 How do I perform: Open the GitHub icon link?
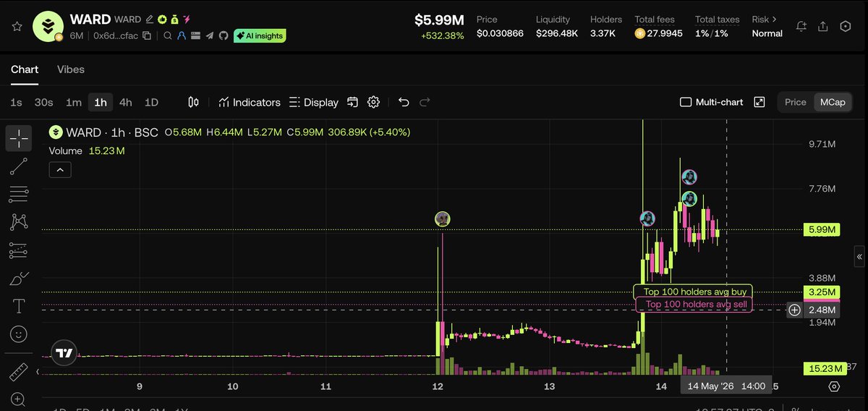[224, 35]
